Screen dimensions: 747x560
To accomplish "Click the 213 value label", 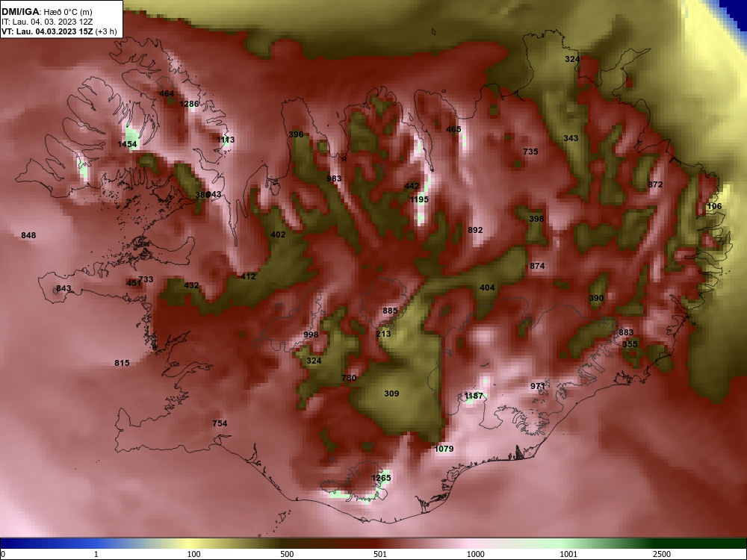I will (383, 334).
